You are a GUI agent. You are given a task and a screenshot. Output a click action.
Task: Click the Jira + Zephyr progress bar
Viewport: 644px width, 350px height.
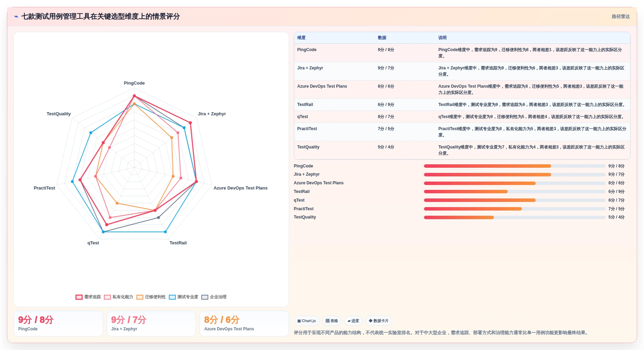[x=515, y=175]
